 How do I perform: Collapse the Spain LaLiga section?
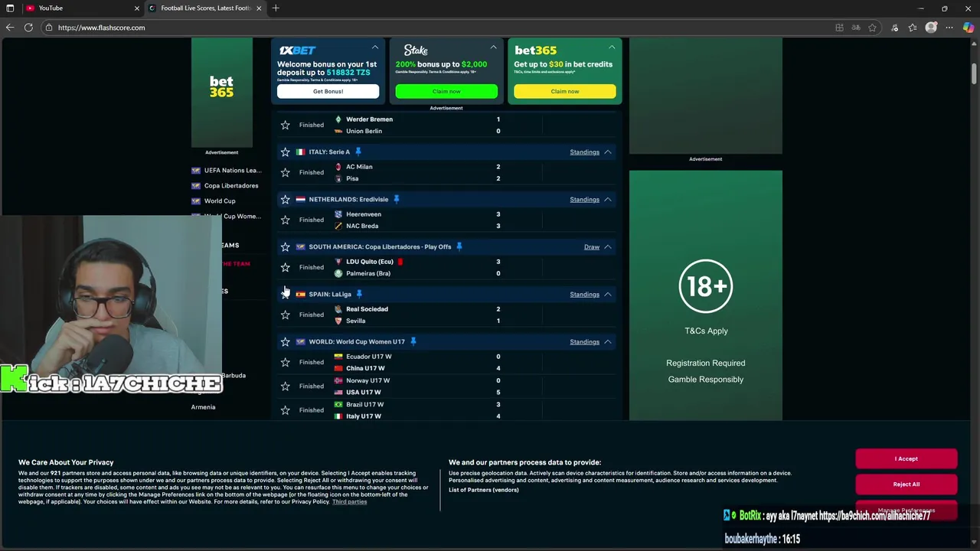pyautogui.click(x=608, y=294)
